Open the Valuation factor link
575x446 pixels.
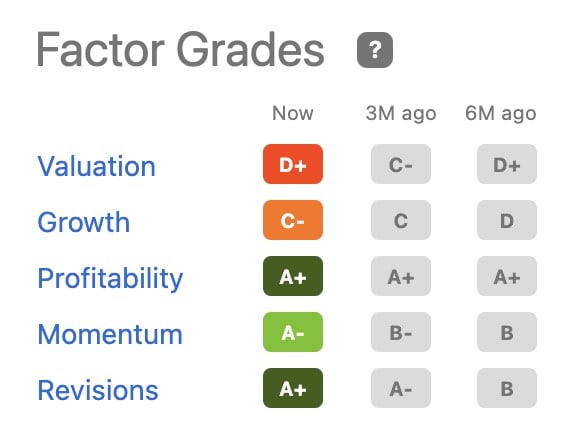pos(97,166)
